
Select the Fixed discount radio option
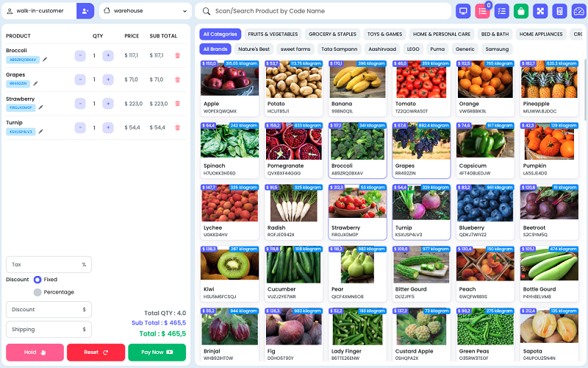[37, 280]
